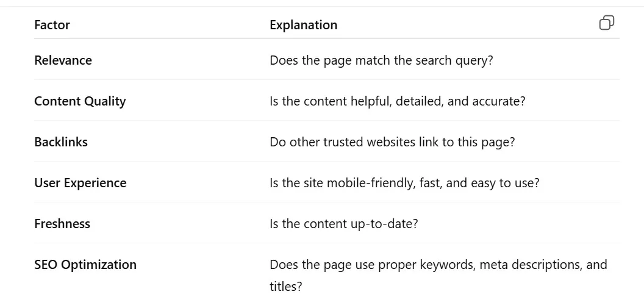
Task: Click the Factor column header
Action: (x=52, y=25)
